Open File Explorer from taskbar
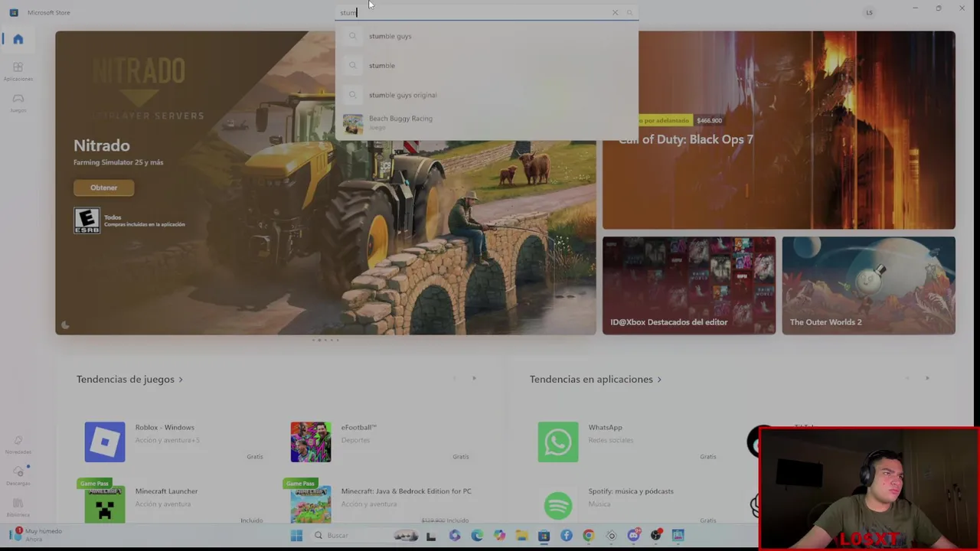 521,536
